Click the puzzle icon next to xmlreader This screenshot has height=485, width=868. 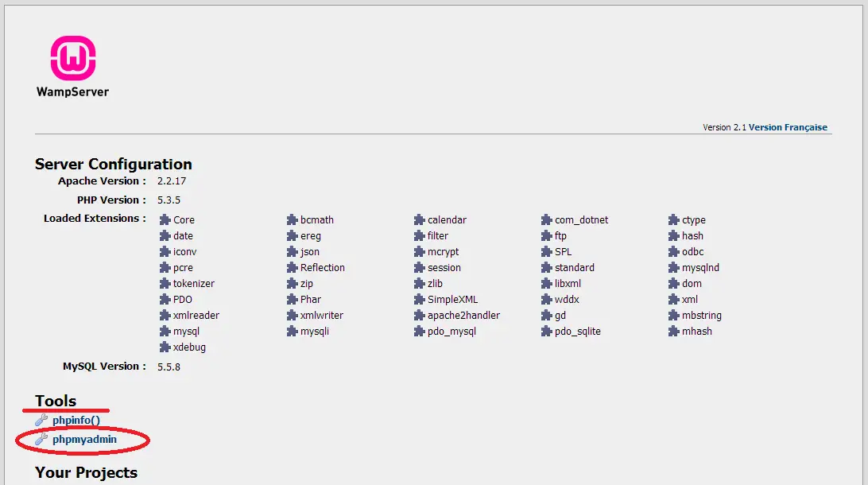tap(165, 316)
